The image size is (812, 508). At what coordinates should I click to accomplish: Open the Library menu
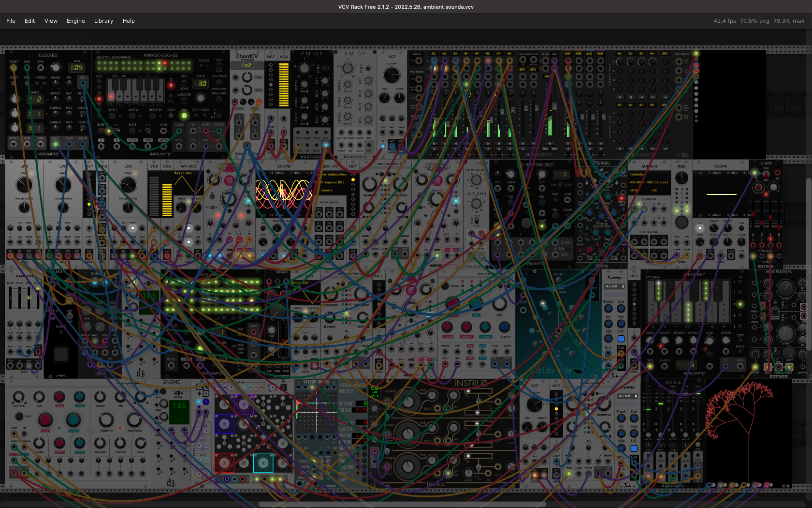point(103,21)
